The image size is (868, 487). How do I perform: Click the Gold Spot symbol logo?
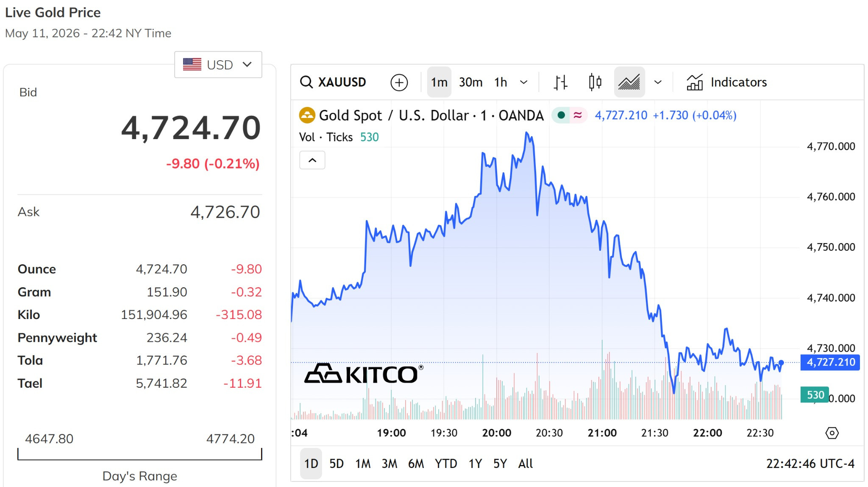307,115
